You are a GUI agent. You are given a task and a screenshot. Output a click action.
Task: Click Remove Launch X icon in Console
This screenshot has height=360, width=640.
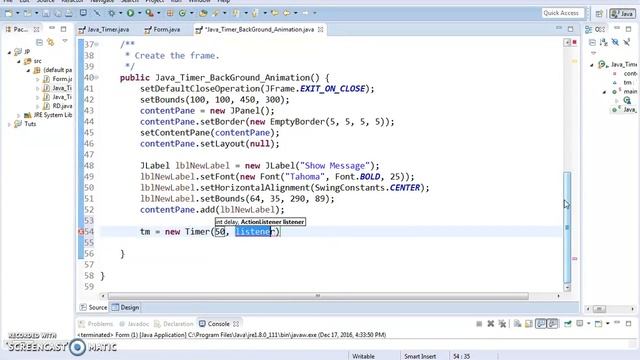tap(491, 324)
